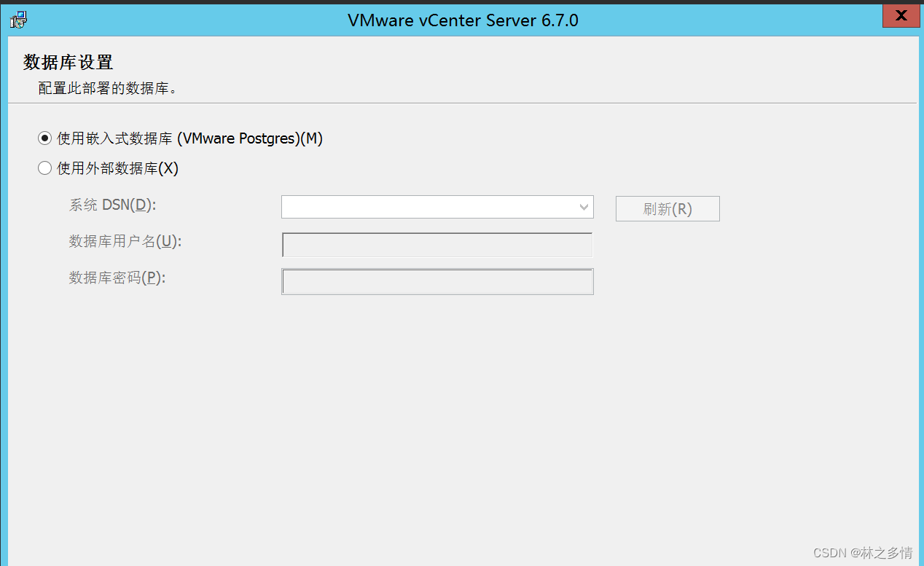Click the 数据库密码(P) label
Viewport: 924px width, 566px height.
117,278
